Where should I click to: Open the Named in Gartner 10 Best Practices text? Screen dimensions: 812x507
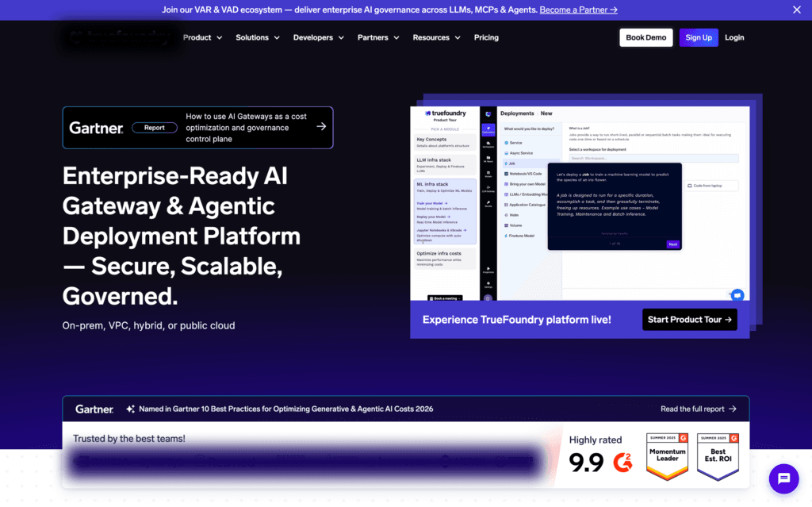pyautogui.click(x=285, y=409)
